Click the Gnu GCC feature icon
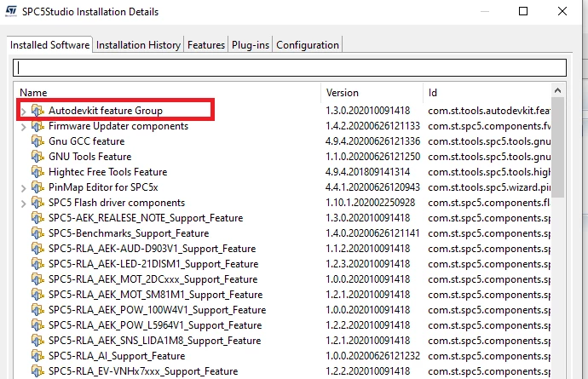This screenshot has width=588, height=379. pos(37,141)
